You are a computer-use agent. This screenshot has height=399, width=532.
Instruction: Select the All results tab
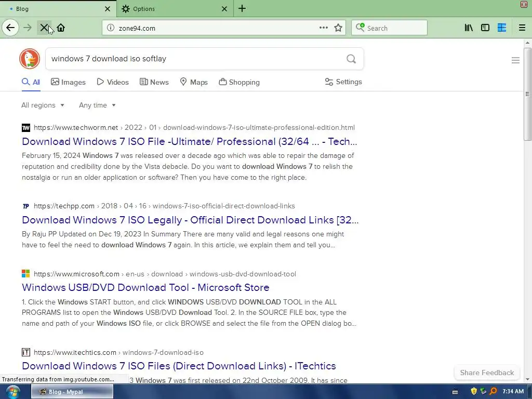click(x=31, y=82)
